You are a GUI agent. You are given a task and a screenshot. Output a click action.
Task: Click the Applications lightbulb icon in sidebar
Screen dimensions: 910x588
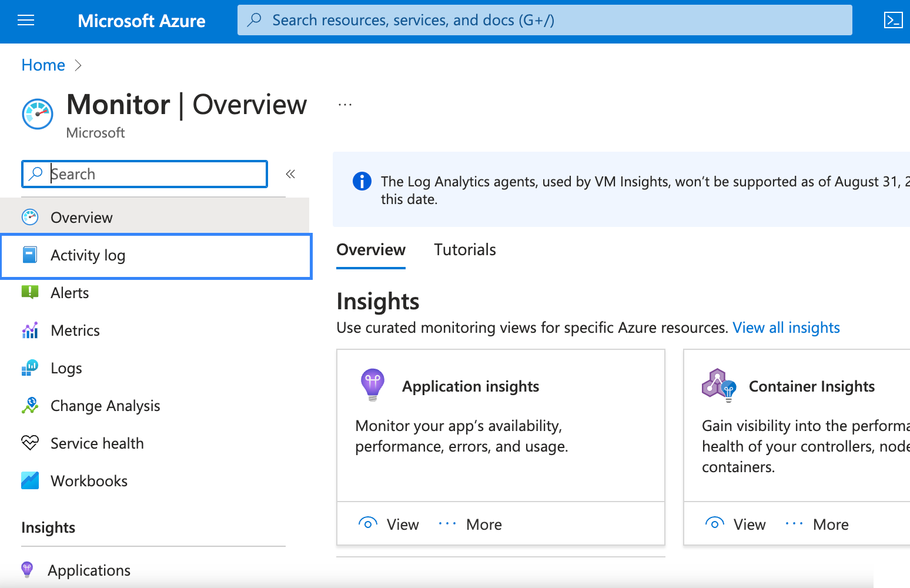(27, 570)
